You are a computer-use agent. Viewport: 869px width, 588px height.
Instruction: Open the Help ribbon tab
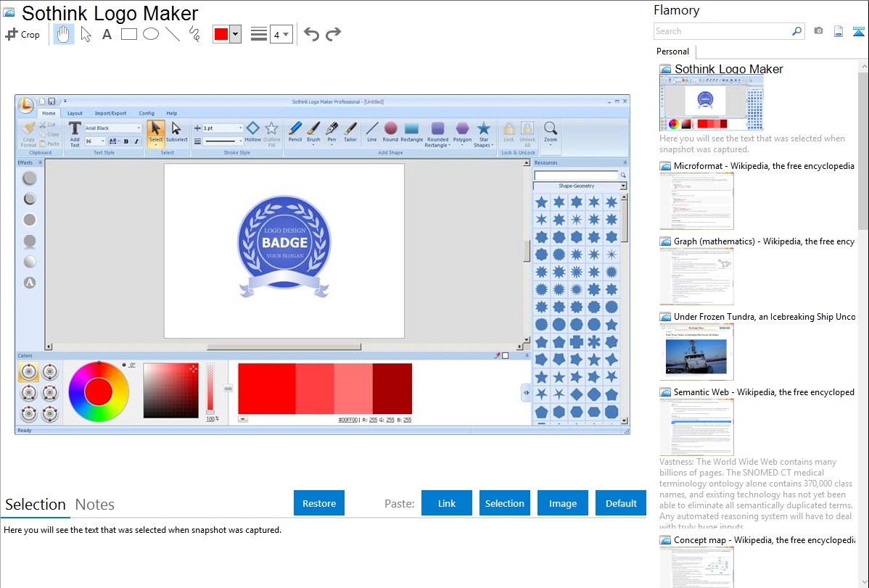172,113
